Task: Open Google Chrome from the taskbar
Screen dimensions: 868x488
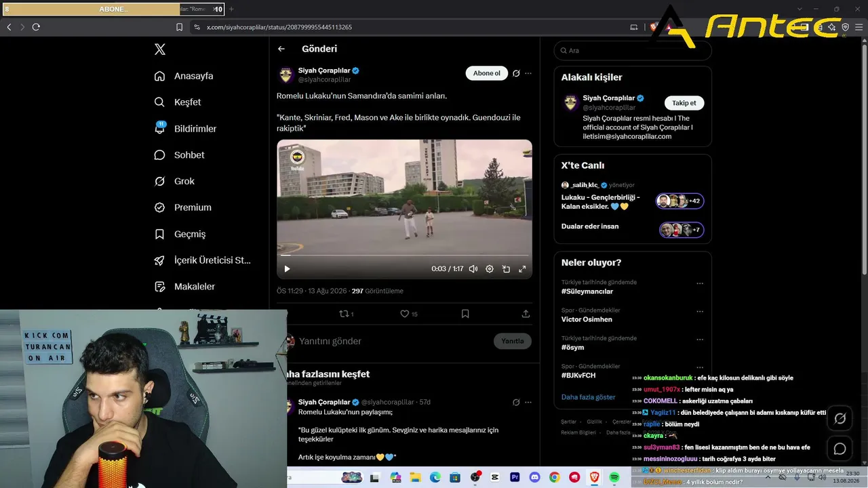Action: coord(555,478)
